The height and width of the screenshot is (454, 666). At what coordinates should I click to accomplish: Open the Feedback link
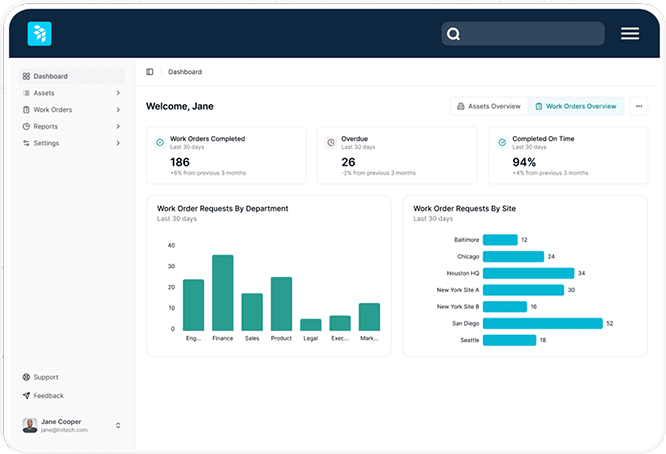pos(43,396)
